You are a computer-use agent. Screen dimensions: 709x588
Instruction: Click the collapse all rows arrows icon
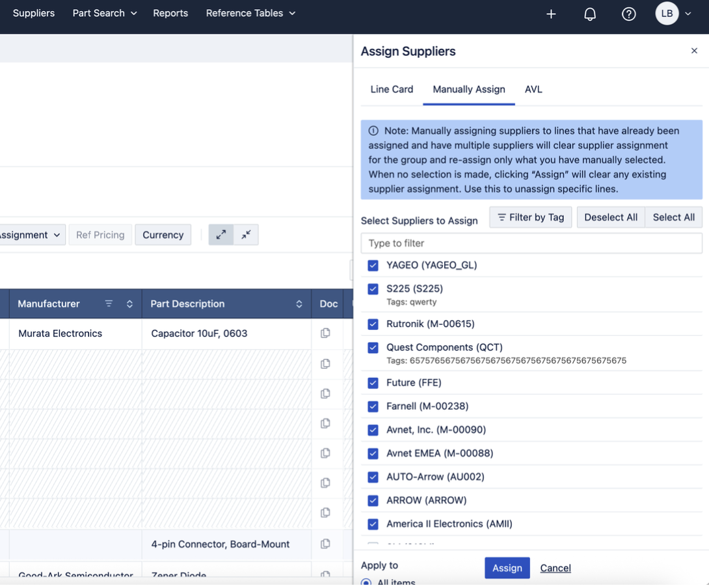[246, 235]
